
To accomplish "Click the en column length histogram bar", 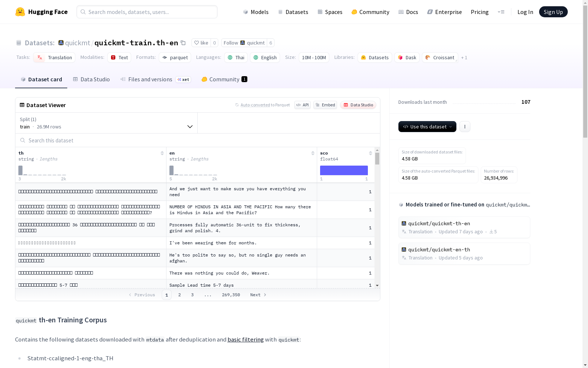I will pos(171,170).
